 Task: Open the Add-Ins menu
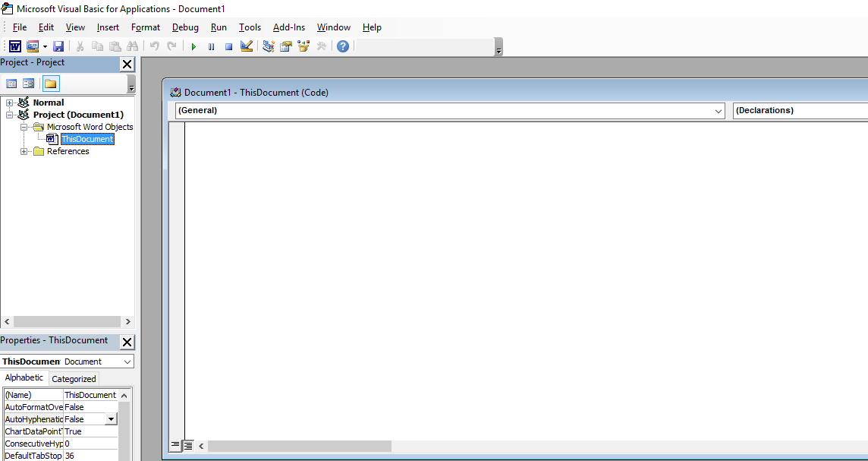(x=289, y=27)
